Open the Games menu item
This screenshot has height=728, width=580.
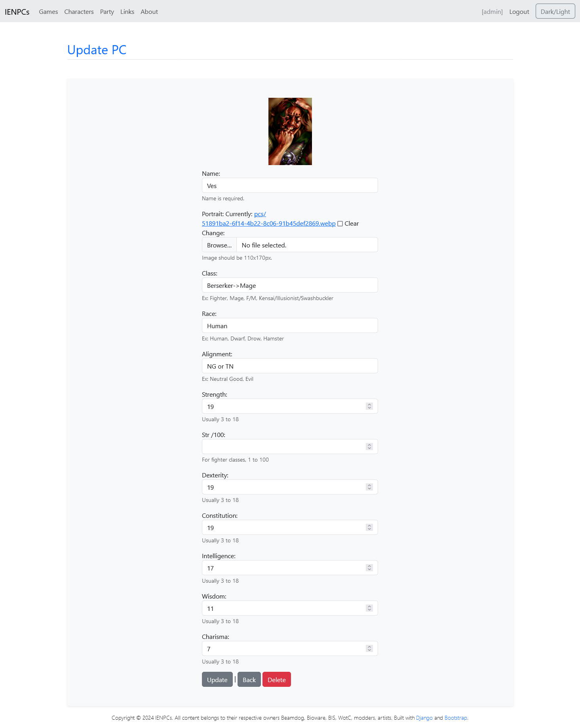coord(48,12)
